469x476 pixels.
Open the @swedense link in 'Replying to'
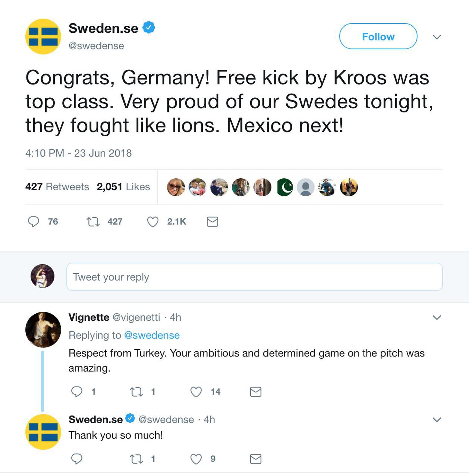click(152, 335)
